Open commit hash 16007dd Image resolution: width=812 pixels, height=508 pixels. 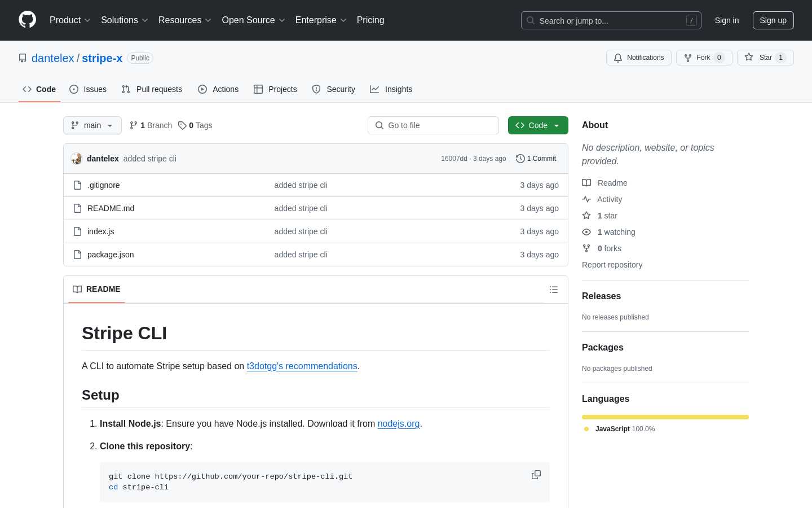454,159
